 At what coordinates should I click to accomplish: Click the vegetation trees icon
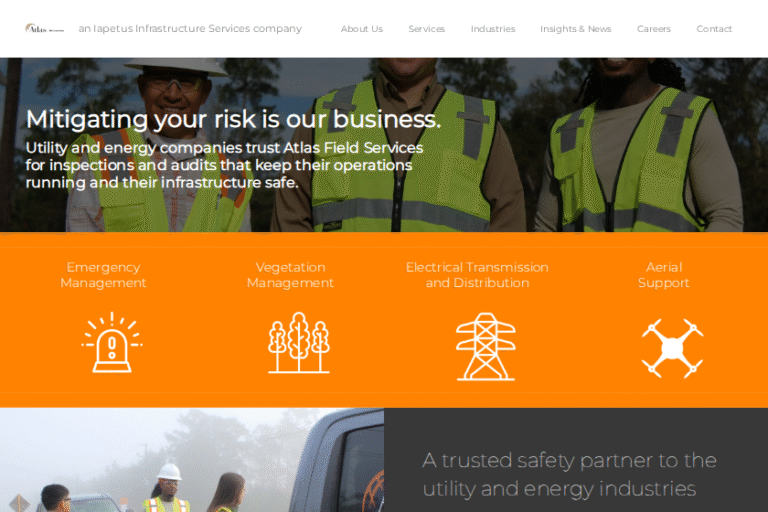[299, 342]
